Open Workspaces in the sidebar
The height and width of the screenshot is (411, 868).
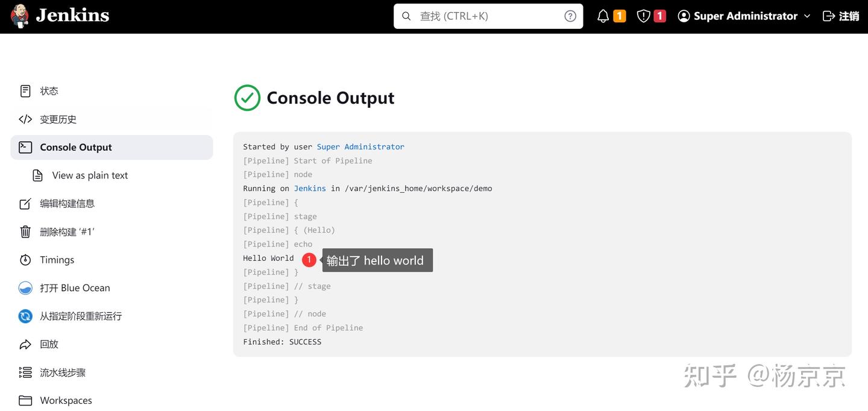[x=66, y=401]
